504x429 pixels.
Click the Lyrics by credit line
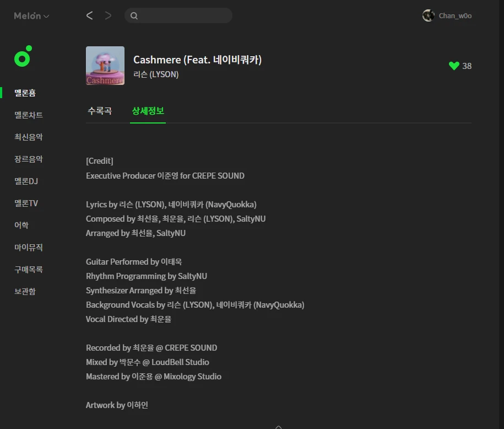tap(171, 205)
